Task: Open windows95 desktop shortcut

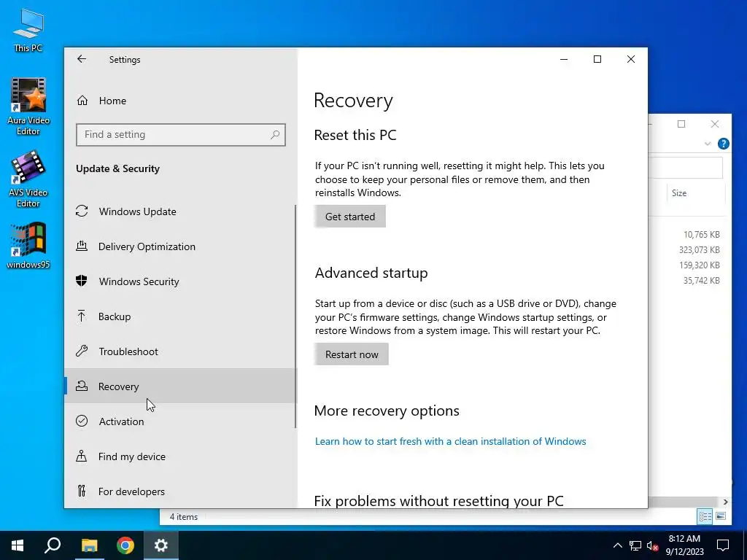Action: coord(28,246)
